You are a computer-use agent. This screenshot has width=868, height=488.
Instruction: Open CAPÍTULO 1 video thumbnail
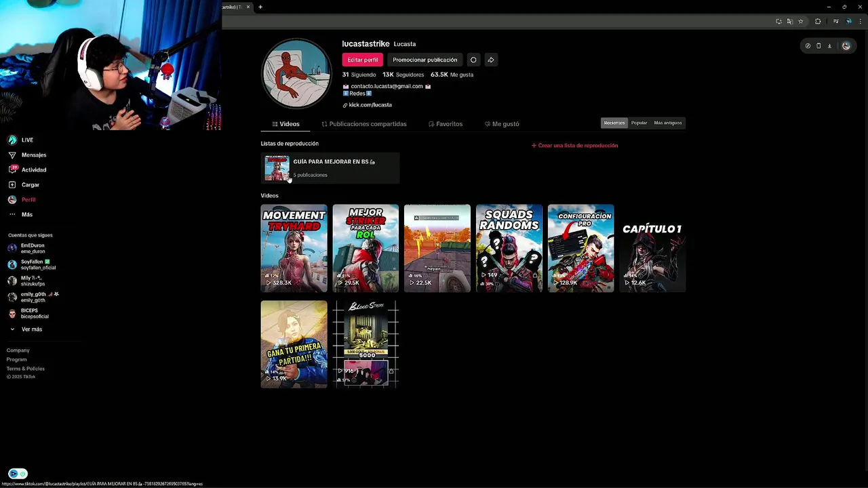[652, 248]
